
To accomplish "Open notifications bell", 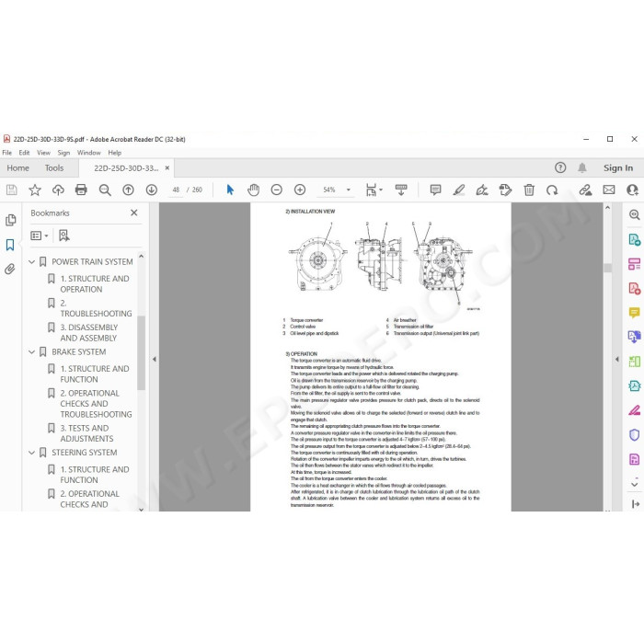I will 582,167.
